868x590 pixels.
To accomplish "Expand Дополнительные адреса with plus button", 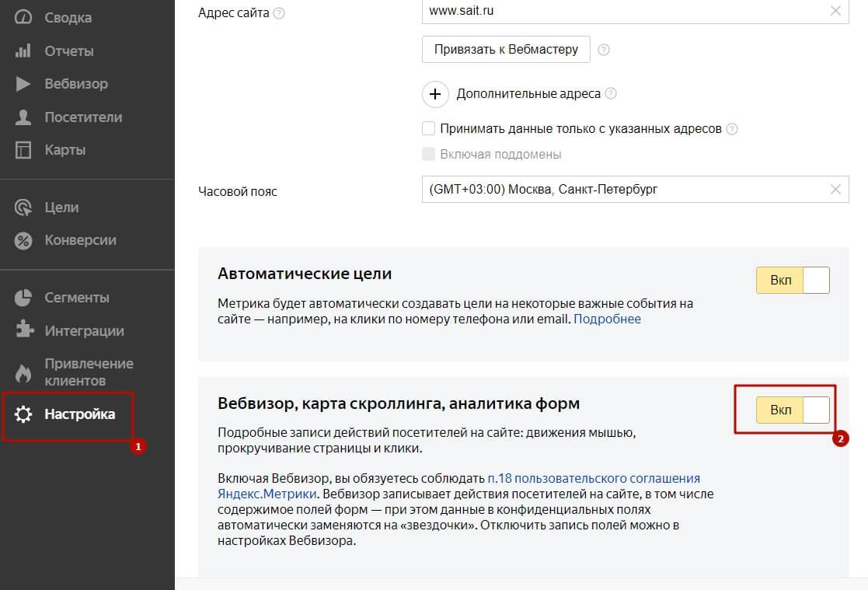I will (435, 94).
